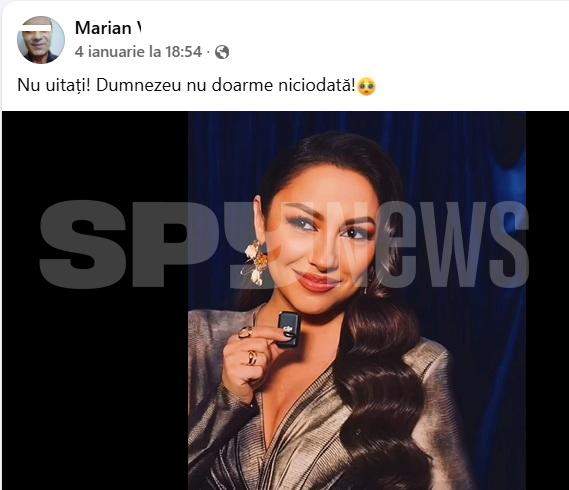Open the posted photo of the woman
Image resolution: width=569 pixels, height=490 pixels.
point(357,301)
